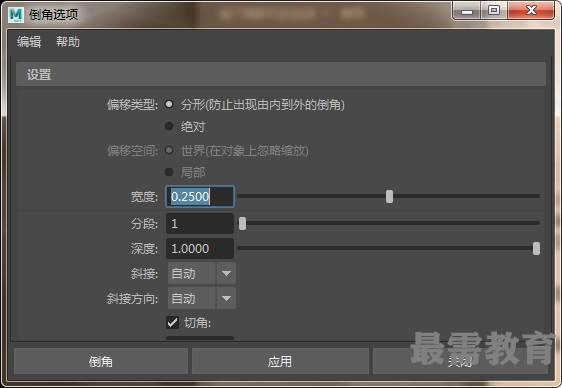Click the 宽度 slider handle
The width and height of the screenshot is (562, 388).
point(389,196)
